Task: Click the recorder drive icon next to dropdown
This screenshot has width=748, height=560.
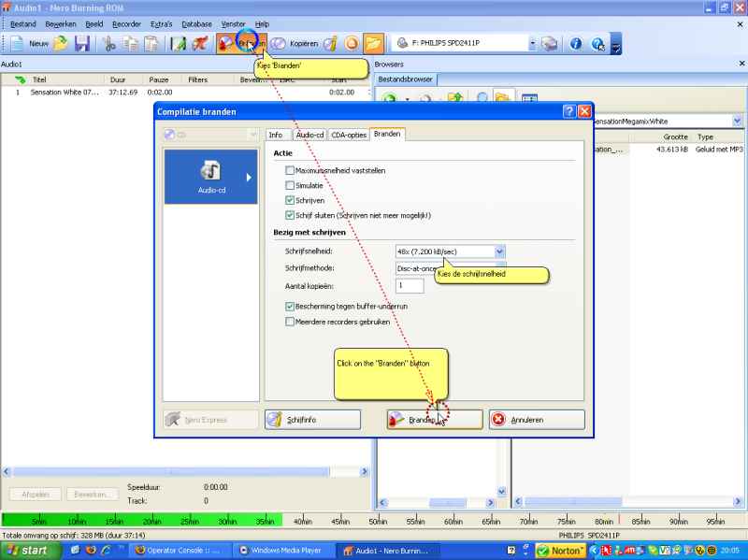Action: [x=550, y=43]
